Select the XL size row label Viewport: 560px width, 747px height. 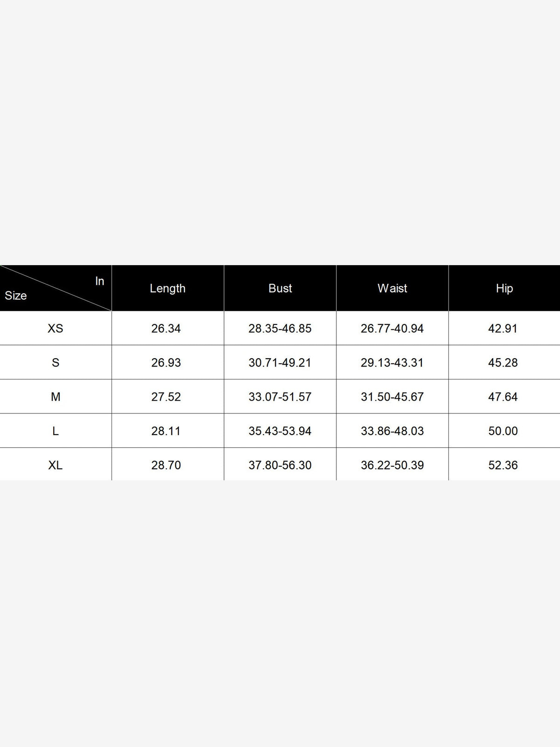click(x=55, y=465)
